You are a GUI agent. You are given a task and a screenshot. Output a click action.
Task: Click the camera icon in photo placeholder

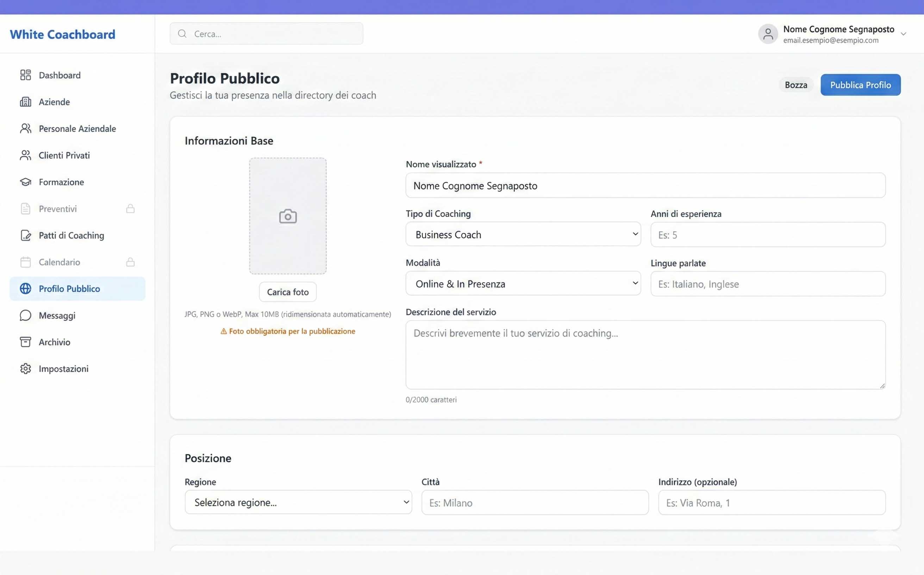[x=288, y=216]
